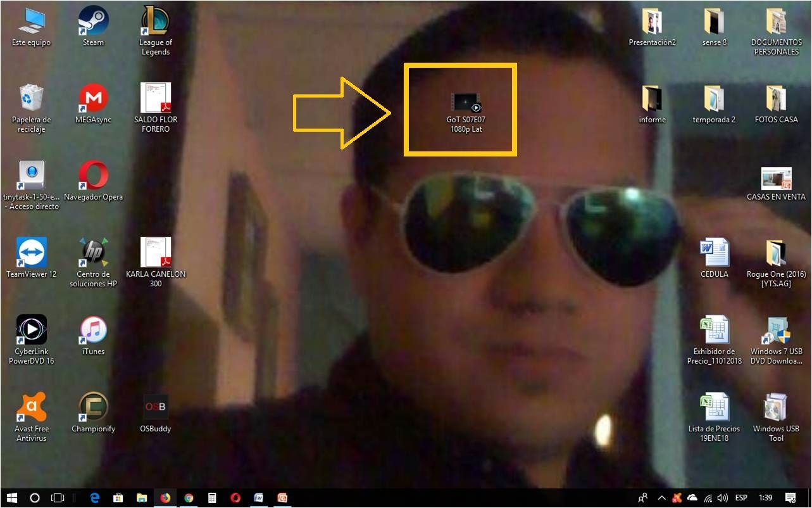Viewport: 812px width, 508px height.
Task: Select the SALDO FLOR FORERO PDF
Action: (156, 108)
